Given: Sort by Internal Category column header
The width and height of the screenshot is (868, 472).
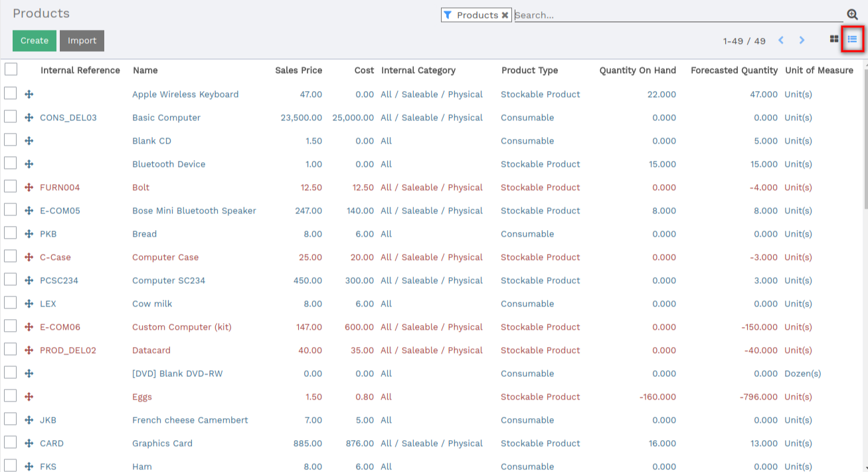Looking at the screenshot, I should click(418, 70).
